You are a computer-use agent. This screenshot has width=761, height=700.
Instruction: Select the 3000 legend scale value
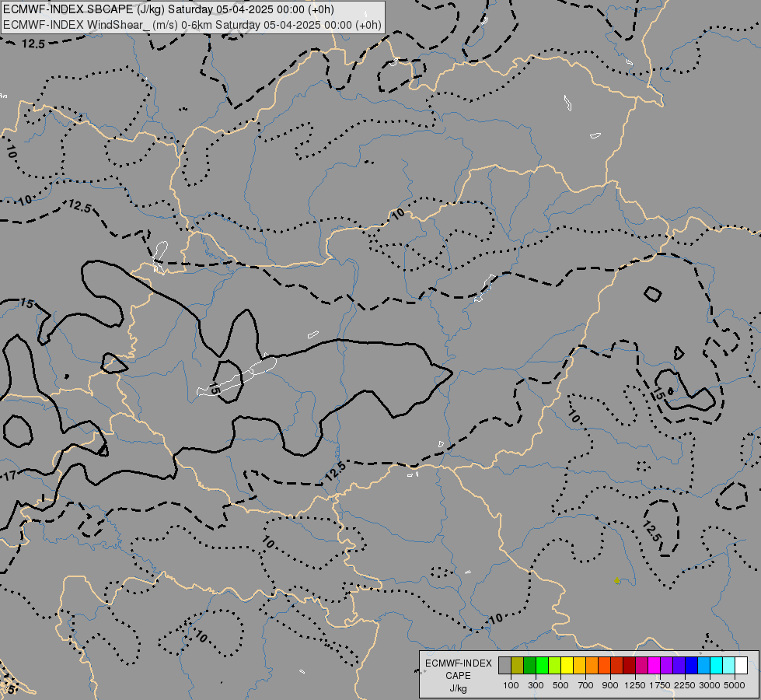pos(710,685)
